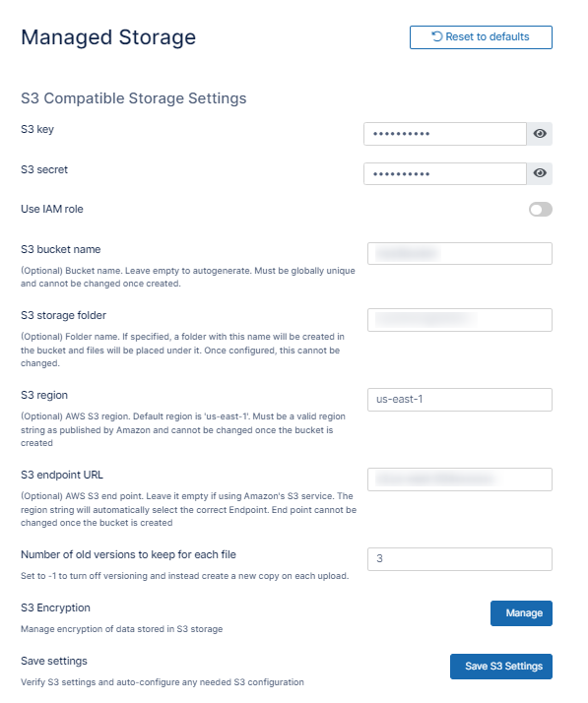
Task: Click the Reset to defaults button
Action: click(x=481, y=37)
